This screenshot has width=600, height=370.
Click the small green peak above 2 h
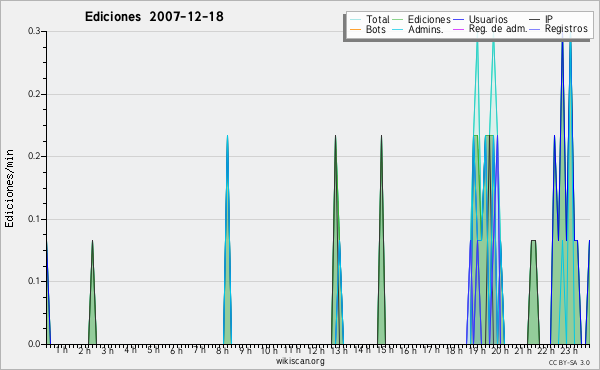[92, 292]
